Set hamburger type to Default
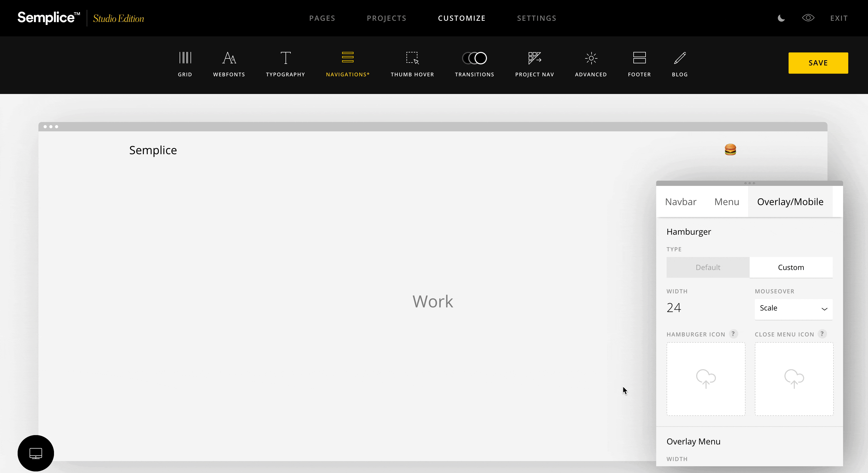The height and width of the screenshot is (473, 868). (x=708, y=267)
